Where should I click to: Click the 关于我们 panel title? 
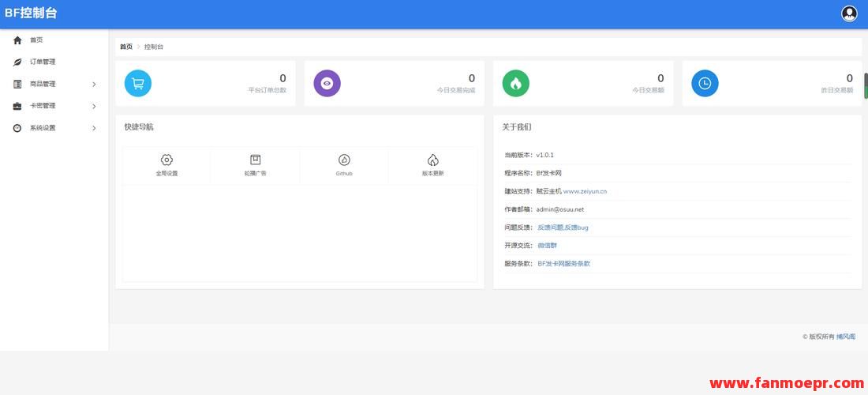[x=517, y=127]
